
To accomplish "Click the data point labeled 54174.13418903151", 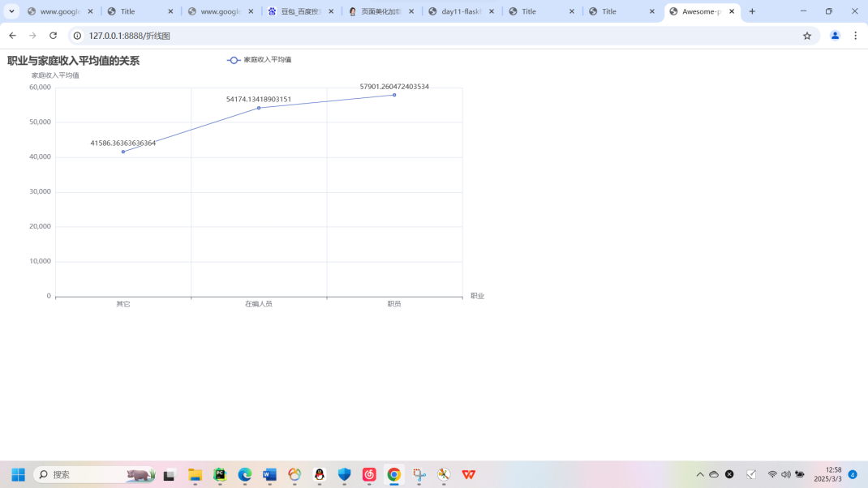I will click(x=259, y=108).
